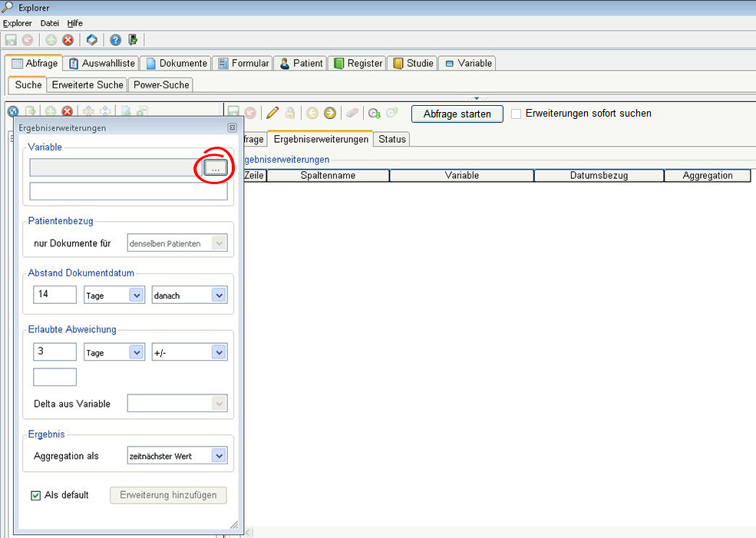Uncheck the Als default checkbox
The image size is (756, 538).
(x=36, y=496)
